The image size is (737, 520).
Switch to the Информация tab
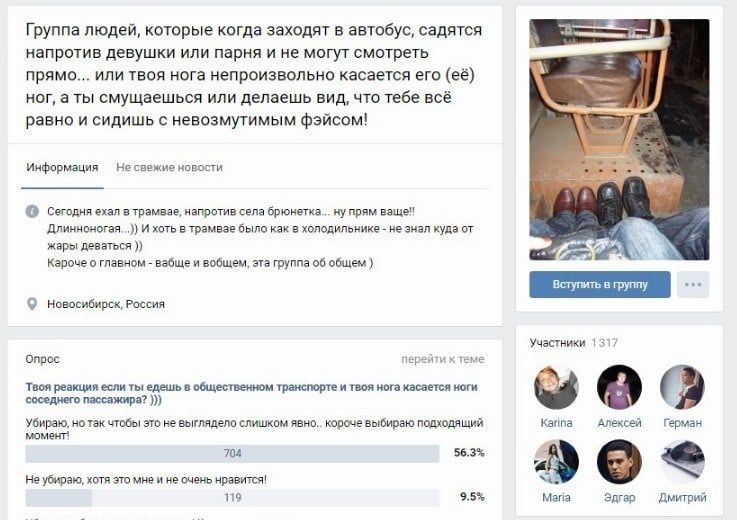(x=62, y=167)
